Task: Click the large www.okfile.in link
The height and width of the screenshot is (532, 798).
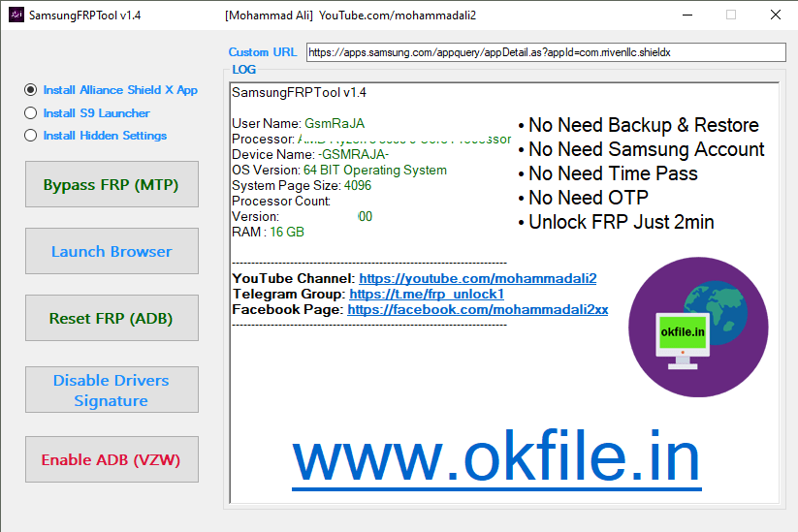Action: click(x=496, y=458)
